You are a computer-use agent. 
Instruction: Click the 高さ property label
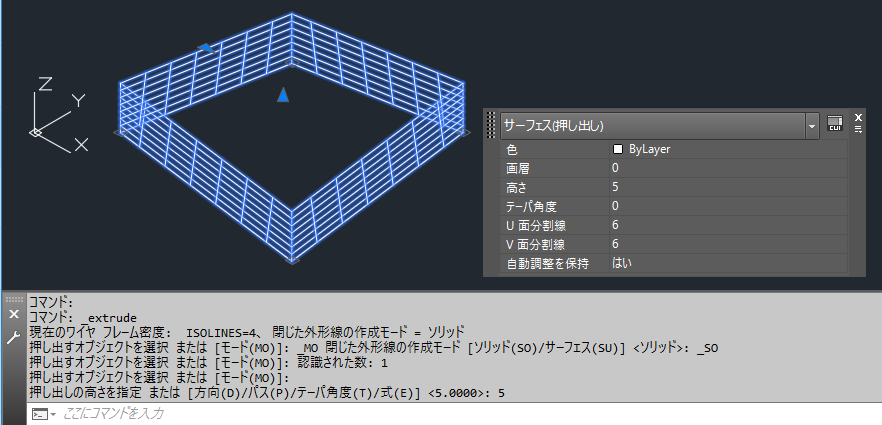click(x=518, y=187)
